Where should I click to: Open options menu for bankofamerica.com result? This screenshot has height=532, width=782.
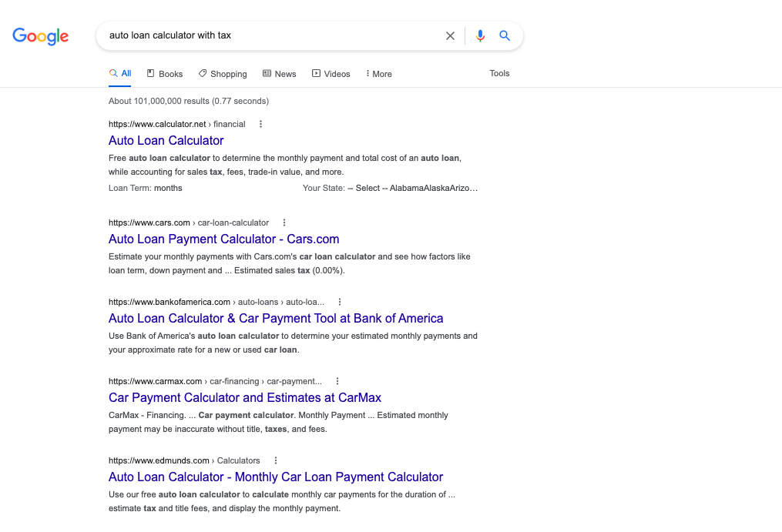340,302
